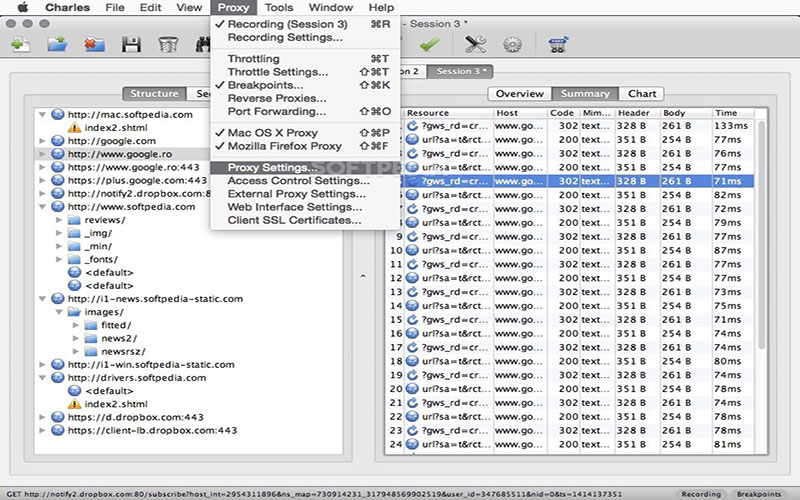Image resolution: width=800 pixels, height=500 pixels.
Task: Select the _min/ folder row
Action: [189, 246]
